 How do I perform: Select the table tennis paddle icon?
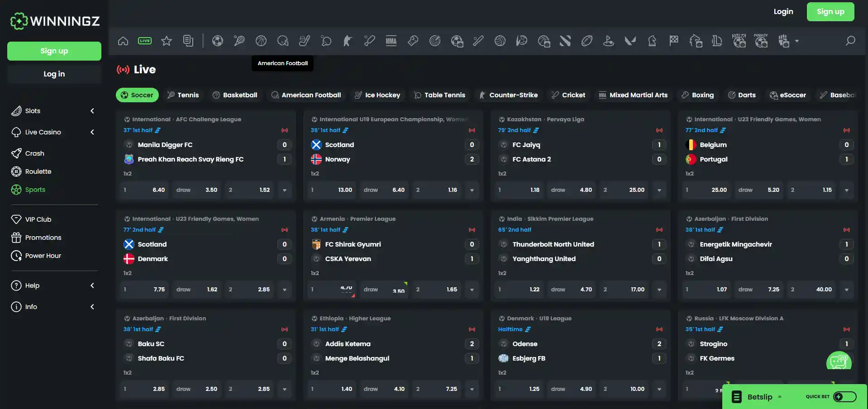coord(326,41)
